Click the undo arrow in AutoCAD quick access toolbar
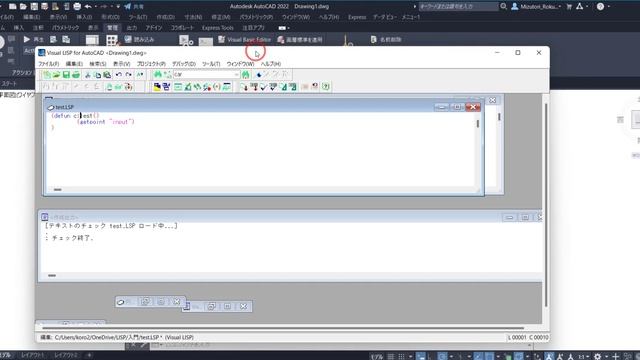640x360 pixels. [x=88, y=7]
